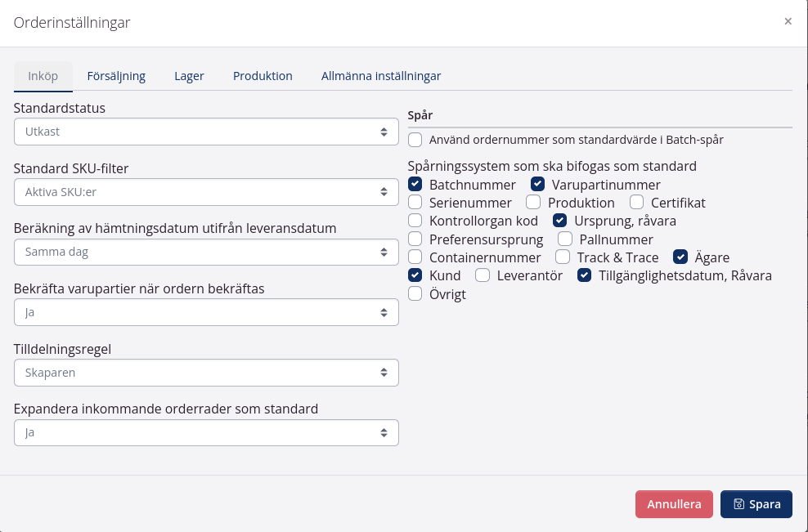
Task: Enable the Track & Trace checkbox
Action: click(563, 257)
